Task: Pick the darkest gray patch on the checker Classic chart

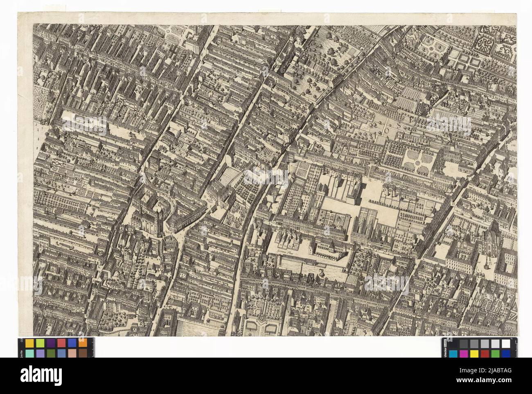Action: (x=464, y=344)
